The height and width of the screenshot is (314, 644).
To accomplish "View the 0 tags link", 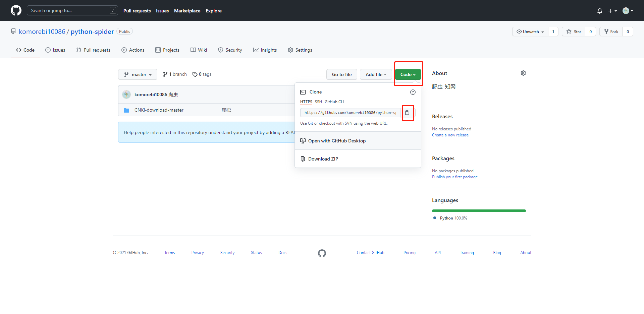I will point(202,74).
